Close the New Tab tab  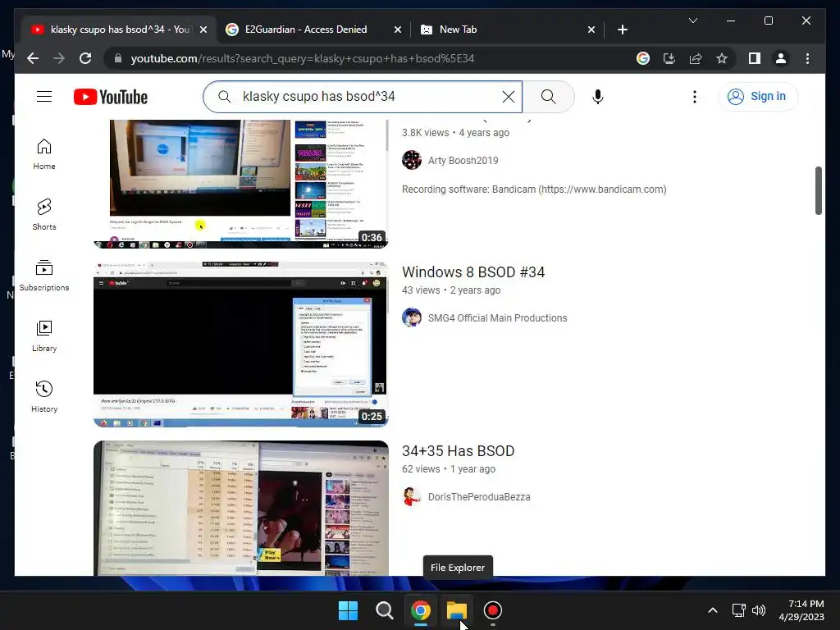click(x=591, y=30)
